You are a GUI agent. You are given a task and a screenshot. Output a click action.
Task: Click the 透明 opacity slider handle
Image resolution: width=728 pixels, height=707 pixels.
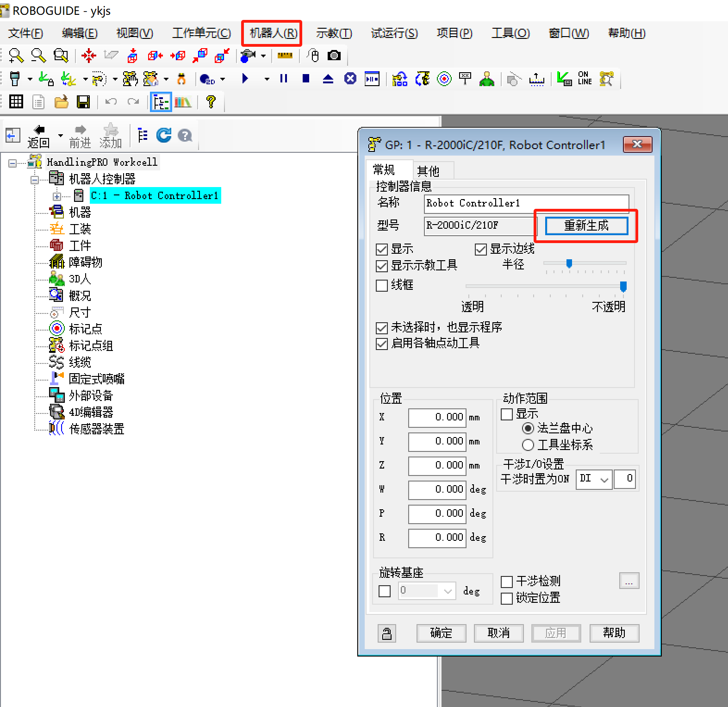pyautogui.click(x=623, y=287)
